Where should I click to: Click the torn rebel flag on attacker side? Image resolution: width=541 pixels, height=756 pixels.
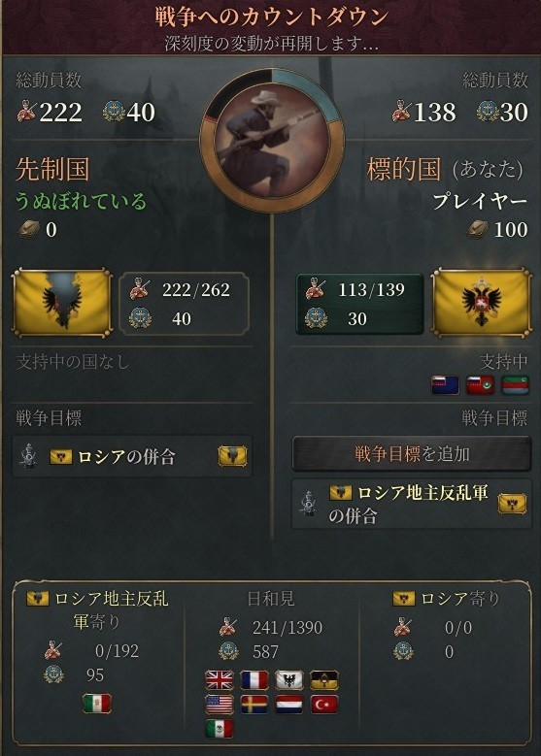[62, 303]
